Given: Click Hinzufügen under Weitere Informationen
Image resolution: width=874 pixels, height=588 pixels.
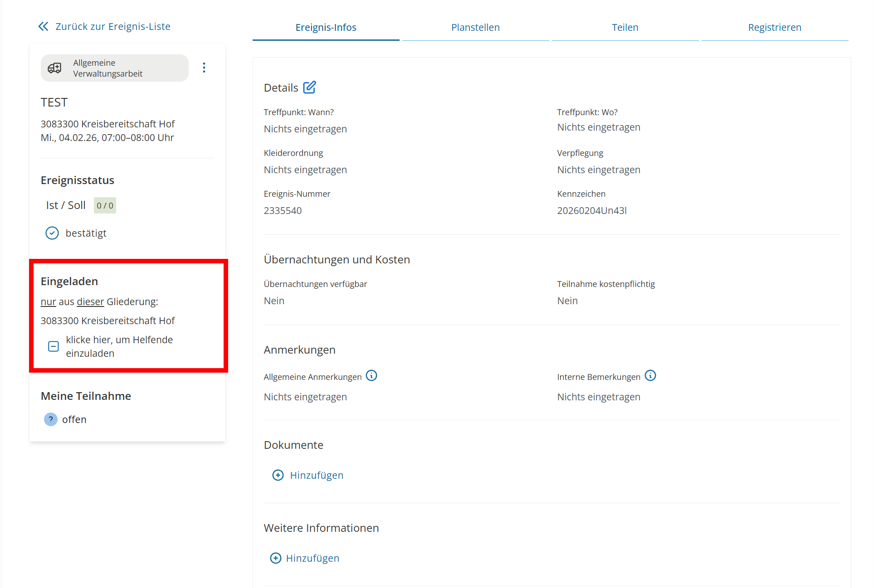Looking at the screenshot, I should (312, 558).
